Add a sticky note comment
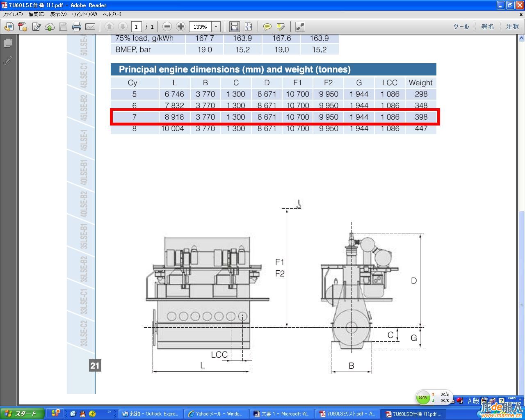Viewport: 525px width, 420px height. 267,27
